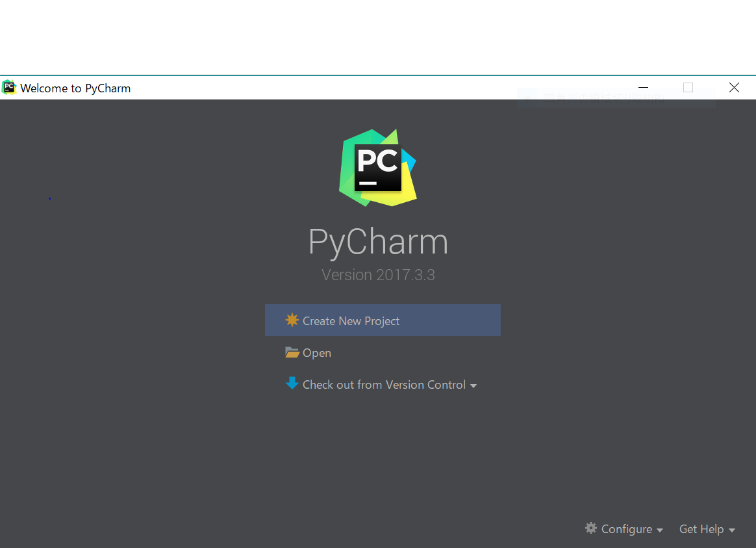Viewport: 756px width, 548px height.
Task: Select Check out from Version Control
Action: pos(384,385)
